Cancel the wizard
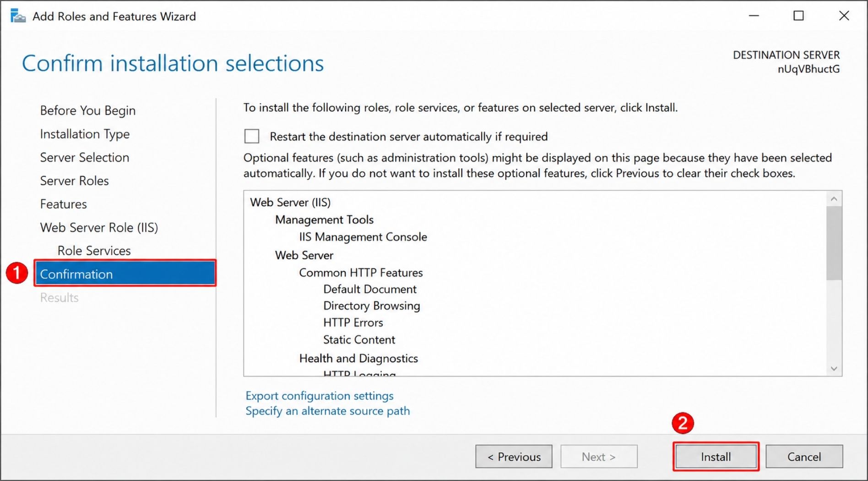Screen dimensions: 868x481 (804, 456)
